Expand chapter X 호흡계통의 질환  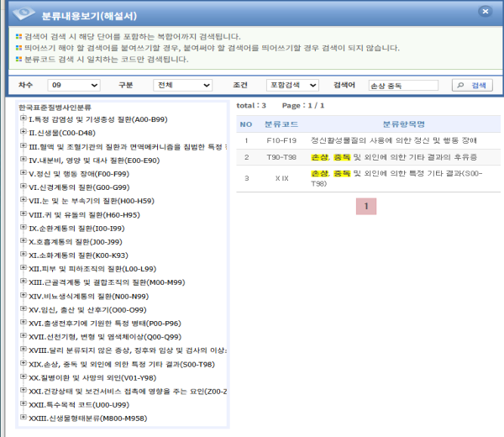pyautogui.click(x=24, y=241)
